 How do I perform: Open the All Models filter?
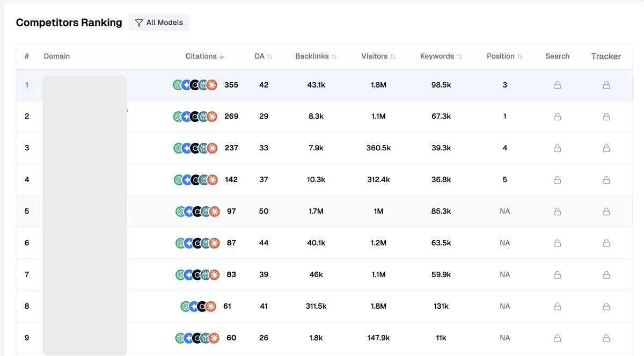click(x=159, y=23)
